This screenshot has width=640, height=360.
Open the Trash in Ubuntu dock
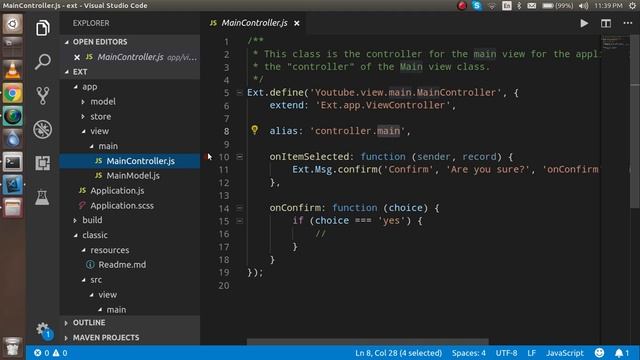13,347
